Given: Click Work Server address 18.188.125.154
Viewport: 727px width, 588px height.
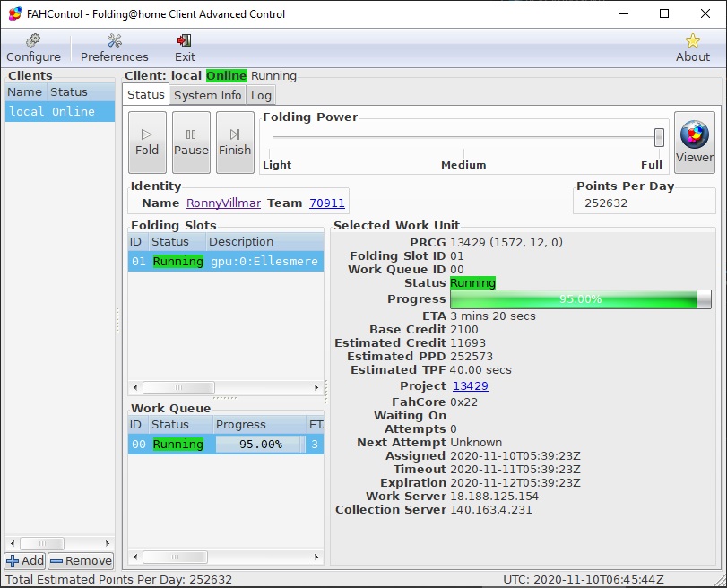Looking at the screenshot, I should point(494,497).
